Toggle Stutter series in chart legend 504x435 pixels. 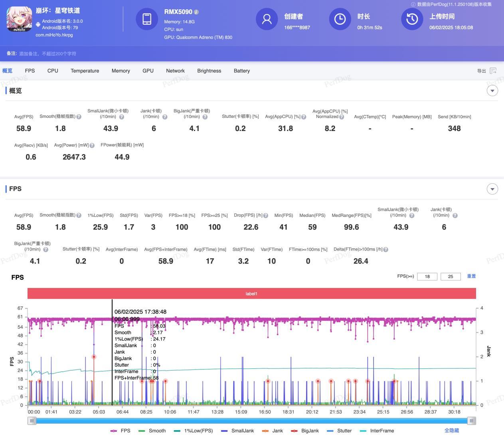(x=339, y=431)
